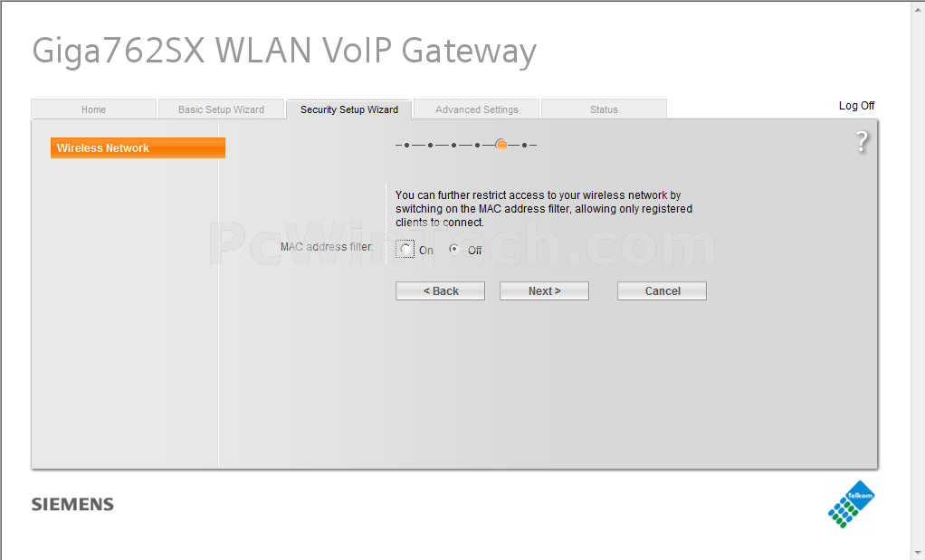
Task: Set MAC address filter to Off
Action: tap(453, 249)
